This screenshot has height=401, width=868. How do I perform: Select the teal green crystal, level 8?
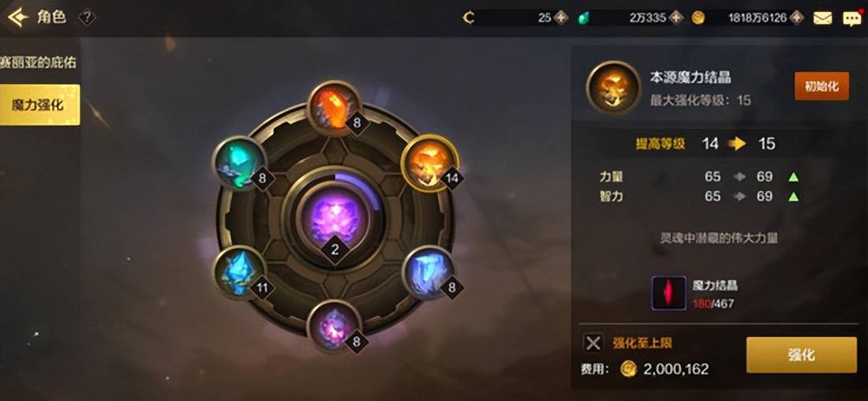coord(240,163)
